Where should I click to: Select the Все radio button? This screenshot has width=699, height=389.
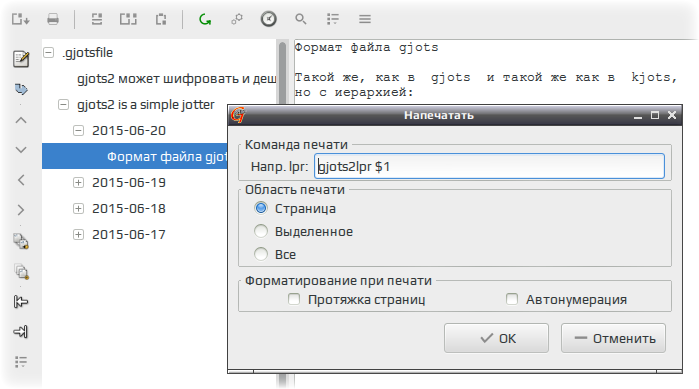pyautogui.click(x=261, y=254)
